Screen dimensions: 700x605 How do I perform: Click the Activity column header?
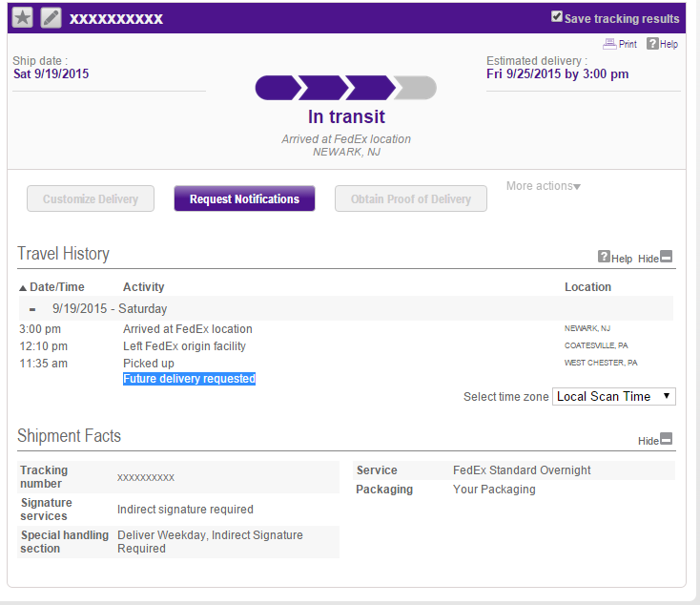pyautogui.click(x=144, y=287)
